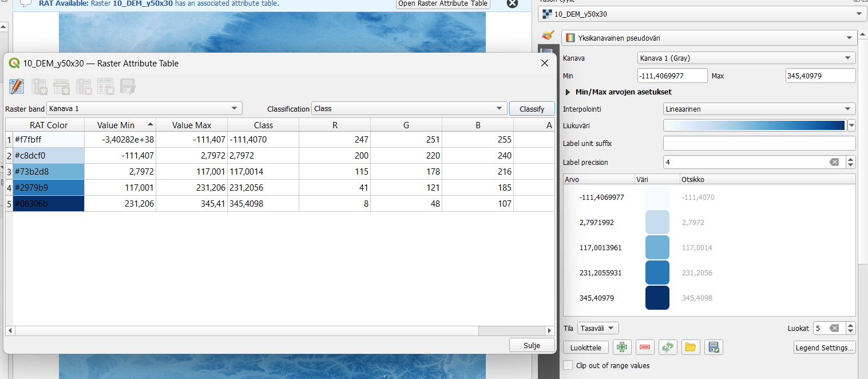The height and width of the screenshot is (379, 868).
Task: Close the Raster Attribute Table dialog
Action: click(545, 64)
